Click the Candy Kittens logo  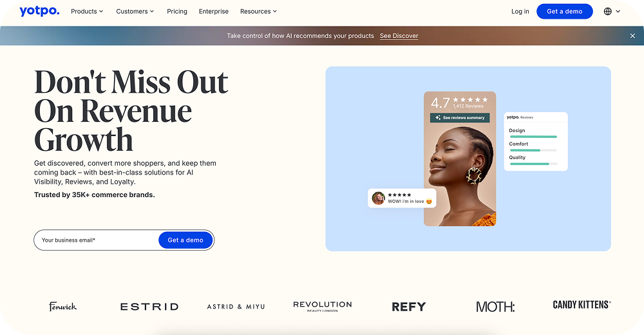[582, 305]
